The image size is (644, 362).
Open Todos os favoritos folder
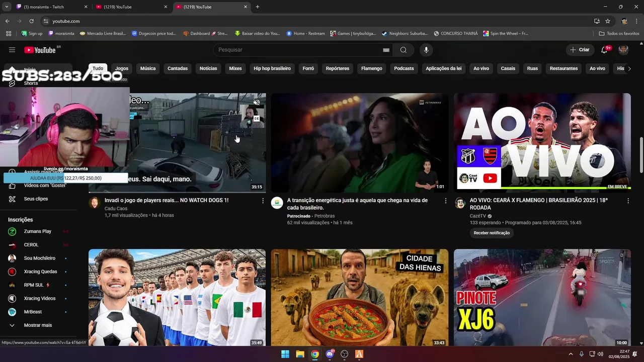click(x=619, y=34)
